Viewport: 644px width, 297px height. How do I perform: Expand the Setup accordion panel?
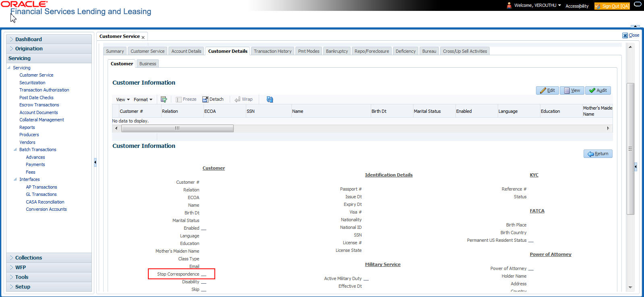49,287
